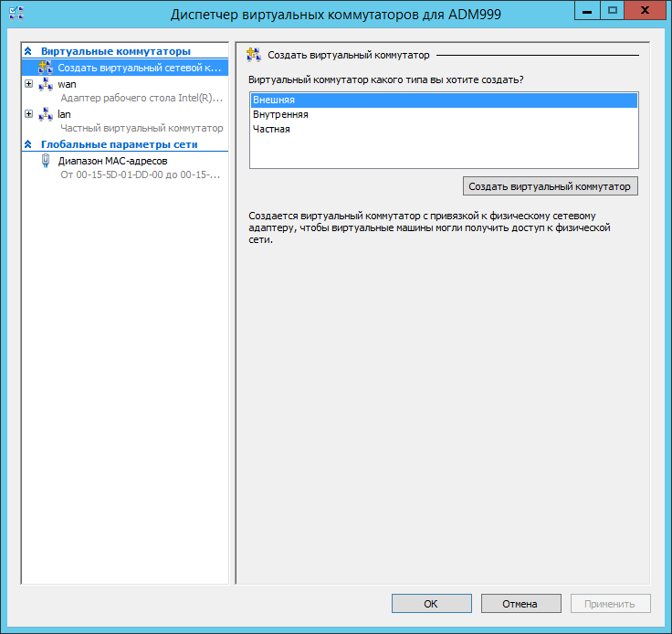
Task: Select the wan switch entry
Action: [68, 84]
